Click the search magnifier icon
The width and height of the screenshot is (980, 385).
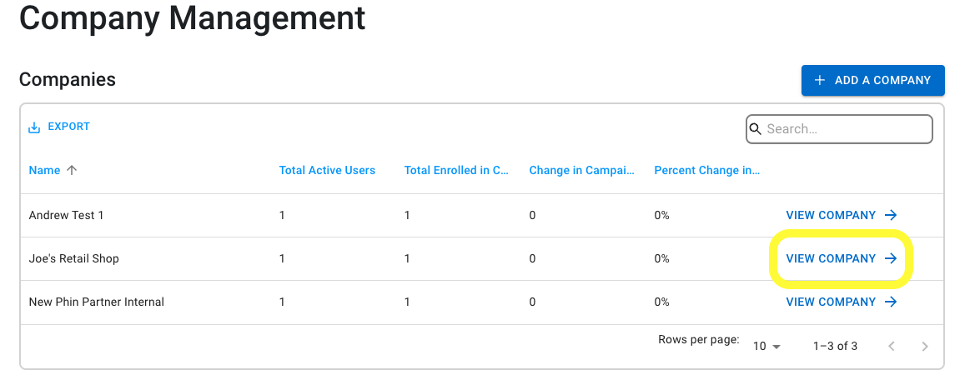(x=756, y=129)
